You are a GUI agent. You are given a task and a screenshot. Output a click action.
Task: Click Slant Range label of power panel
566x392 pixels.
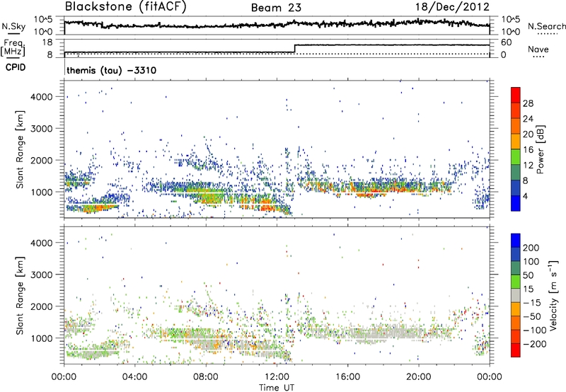coord(20,149)
